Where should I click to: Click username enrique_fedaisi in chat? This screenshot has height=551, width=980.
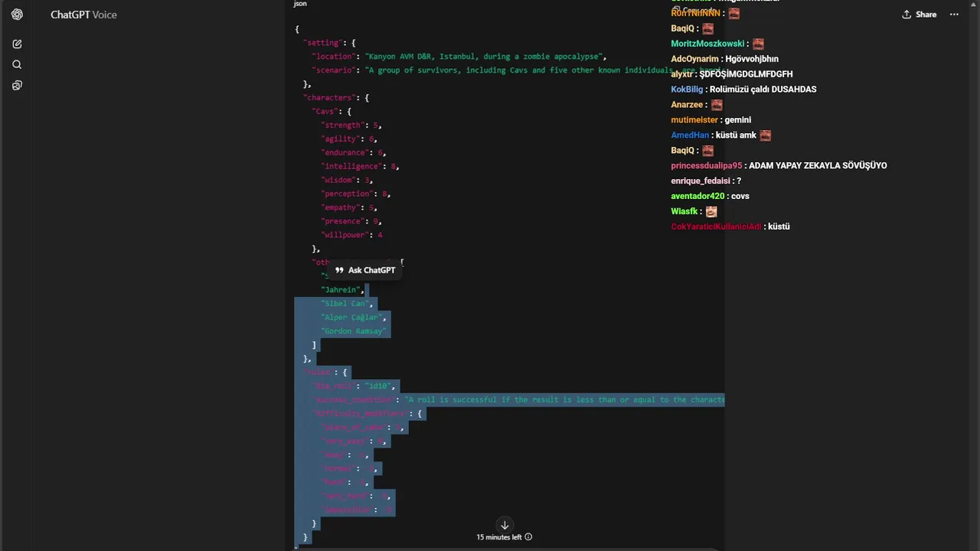coord(701,181)
